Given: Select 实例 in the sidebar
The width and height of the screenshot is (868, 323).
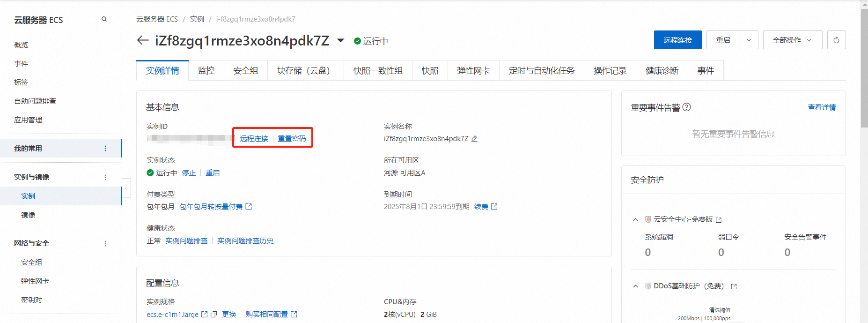Looking at the screenshot, I should pyautogui.click(x=60, y=196).
